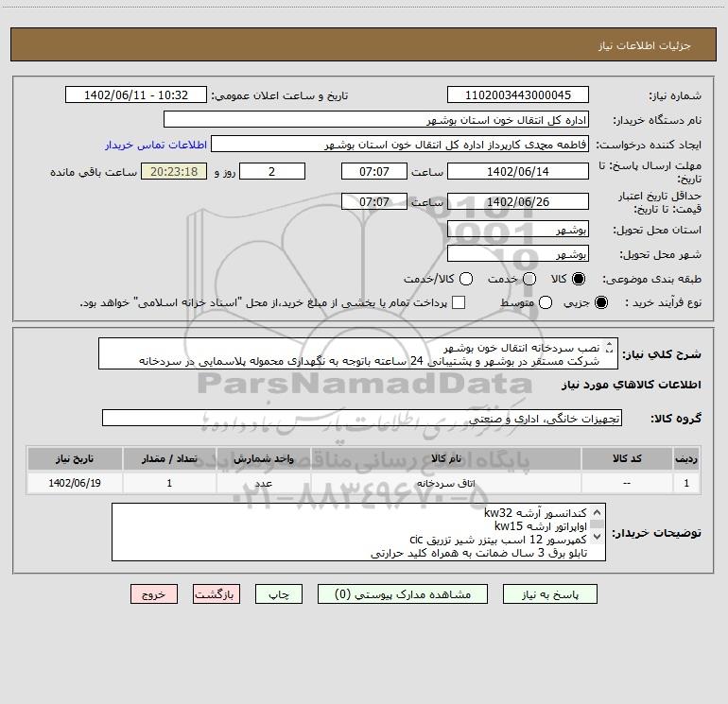This screenshot has width=728, height=704.
Task: Click the down arrow in buyer notes scrollbar
Action: pos(598,537)
